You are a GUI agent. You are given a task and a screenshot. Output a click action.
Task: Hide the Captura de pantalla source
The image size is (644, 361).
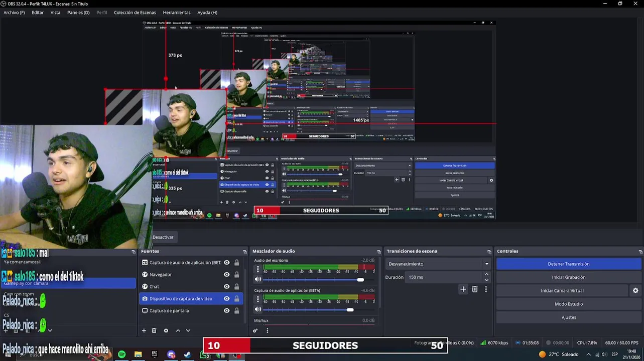pos(226,310)
